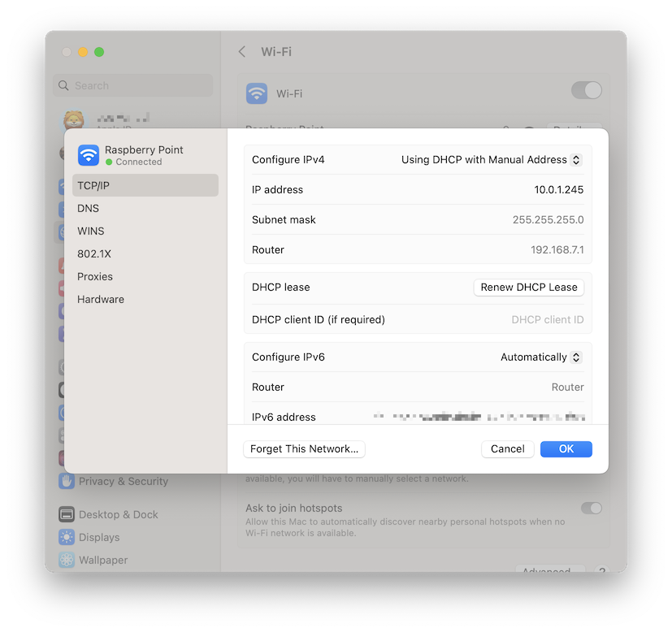672x632 pixels.
Task: Click the DHCP client ID field
Action: [548, 319]
